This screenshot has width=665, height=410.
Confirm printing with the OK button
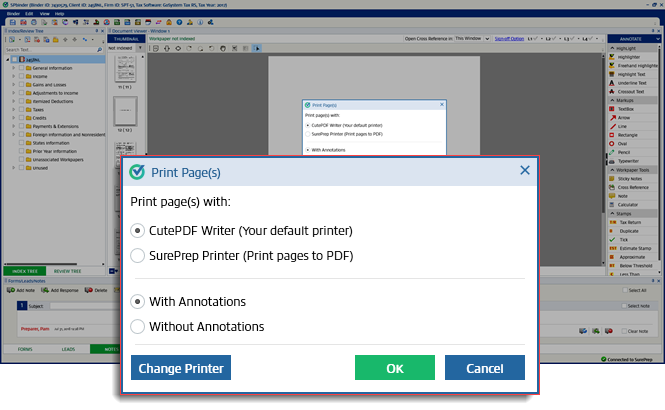(394, 368)
